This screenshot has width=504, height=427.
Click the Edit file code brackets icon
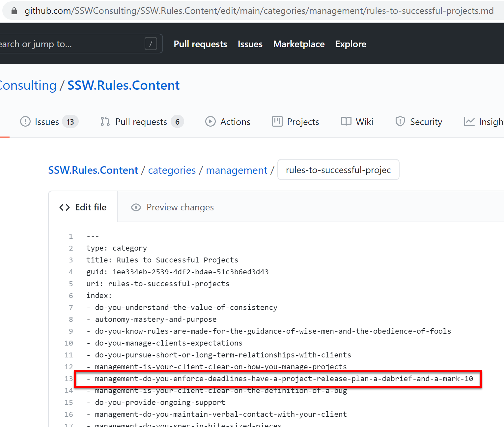click(65, 207)
